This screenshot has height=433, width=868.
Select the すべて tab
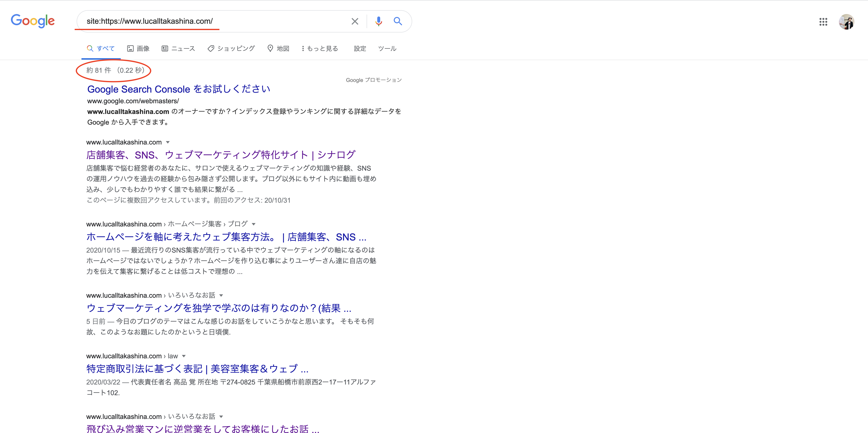click(x=101, y=48)
